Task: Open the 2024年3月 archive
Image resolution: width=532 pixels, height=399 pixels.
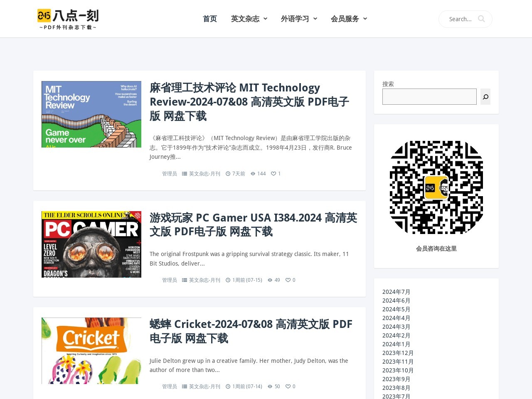Action: click(397, 327)
